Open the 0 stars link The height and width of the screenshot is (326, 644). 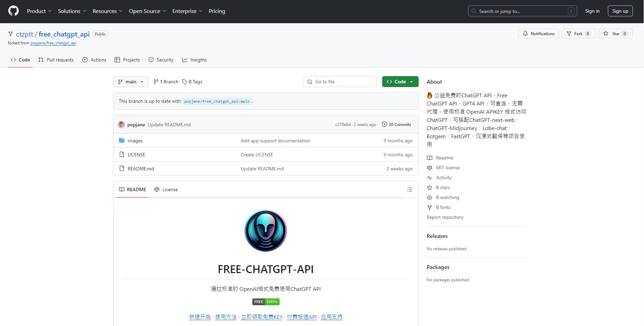[439, 187]
